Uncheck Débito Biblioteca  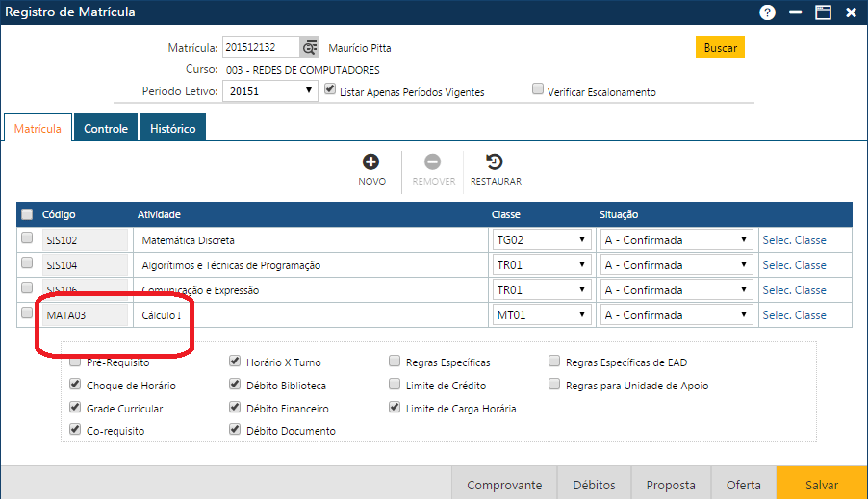coord(235,384)
